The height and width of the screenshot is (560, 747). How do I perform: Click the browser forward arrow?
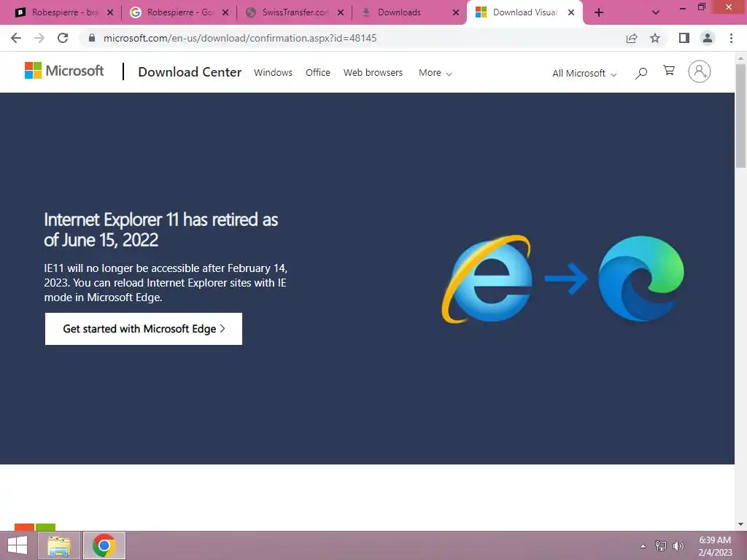(x=39, y=38)
